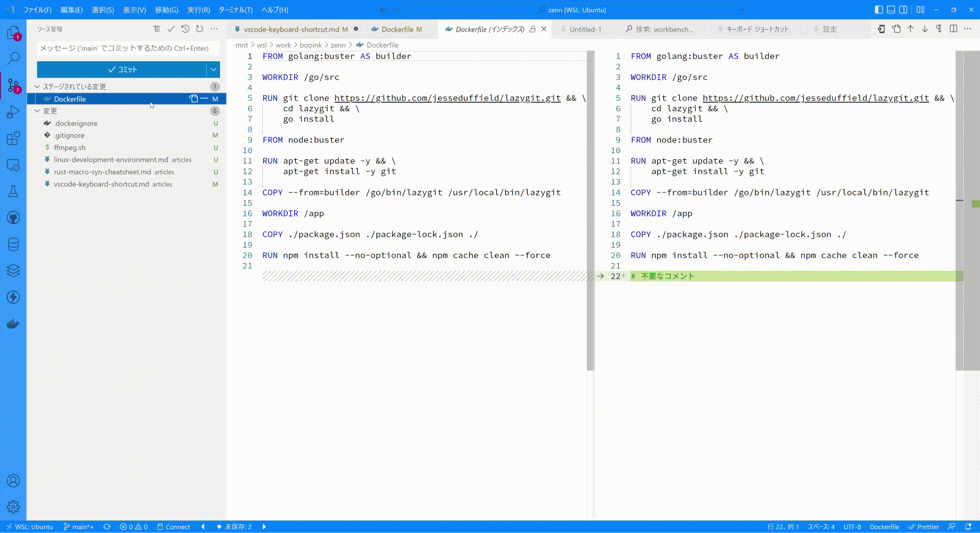This screenshot has width=980, height=533.
Task: Click WSL: Ubuntu remote indicator in status bar
Action: (x=30, y=527)
